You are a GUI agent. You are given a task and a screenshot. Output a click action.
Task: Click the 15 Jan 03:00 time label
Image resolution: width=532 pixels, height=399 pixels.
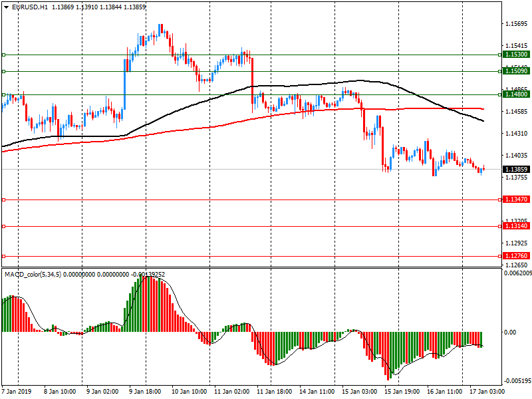click(x=358, y=392)
